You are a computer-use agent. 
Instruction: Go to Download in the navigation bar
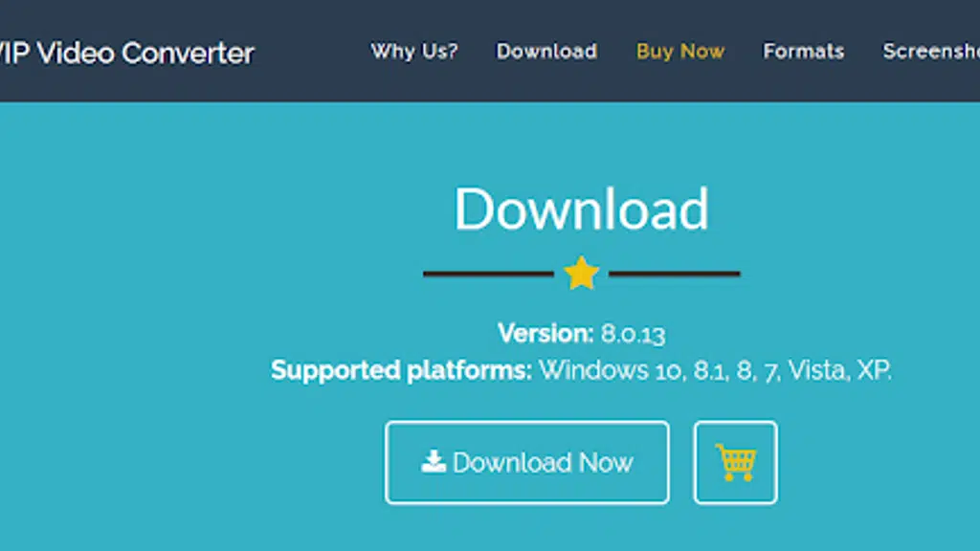[x=546, y=52]
